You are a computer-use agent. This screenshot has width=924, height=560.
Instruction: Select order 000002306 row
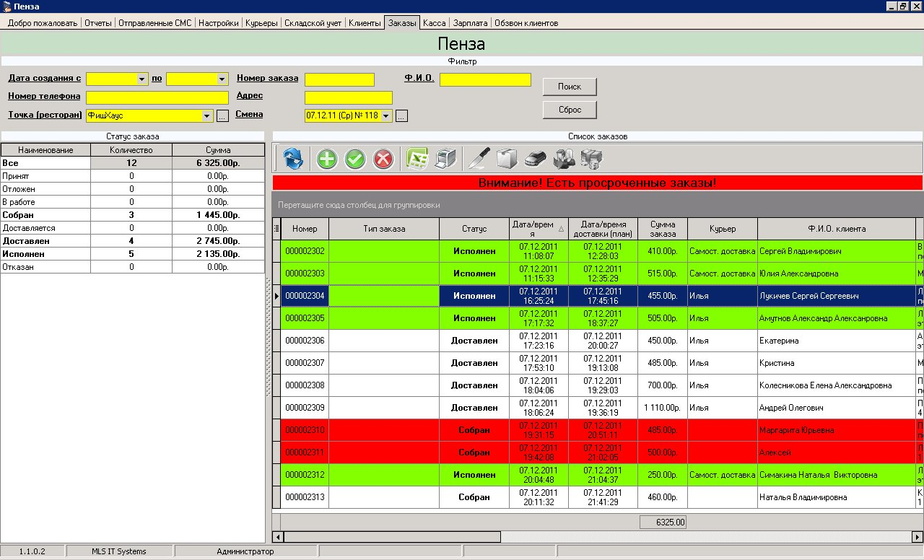point(598,341)
